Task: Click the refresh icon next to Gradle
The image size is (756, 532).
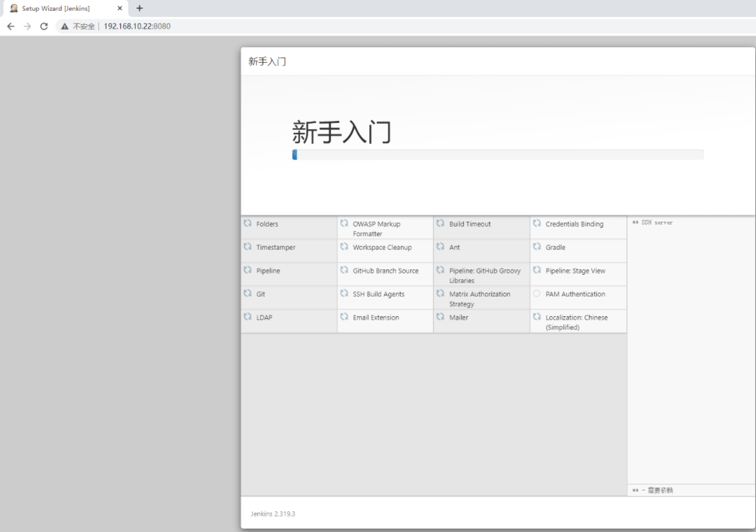Action: click(x=537, y=246)
